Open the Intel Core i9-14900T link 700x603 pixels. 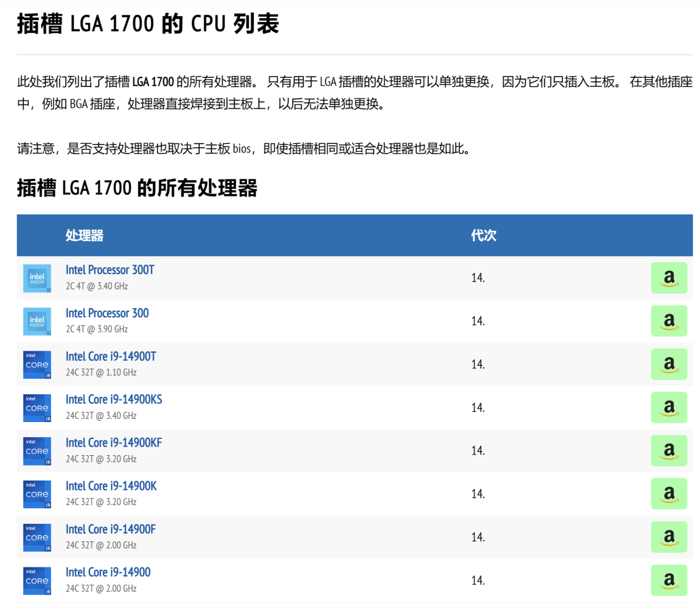pos(111,357)
